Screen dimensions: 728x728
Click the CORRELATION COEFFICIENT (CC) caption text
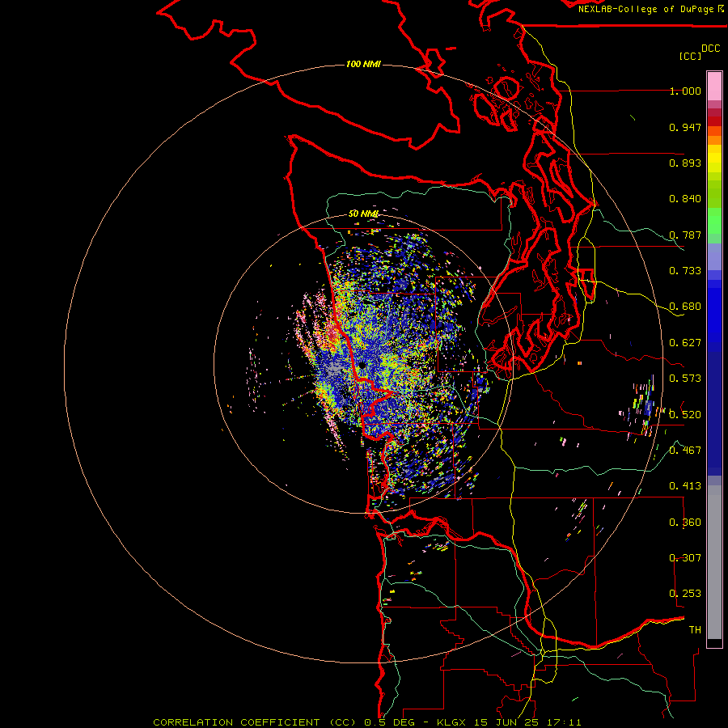point(256,722)
